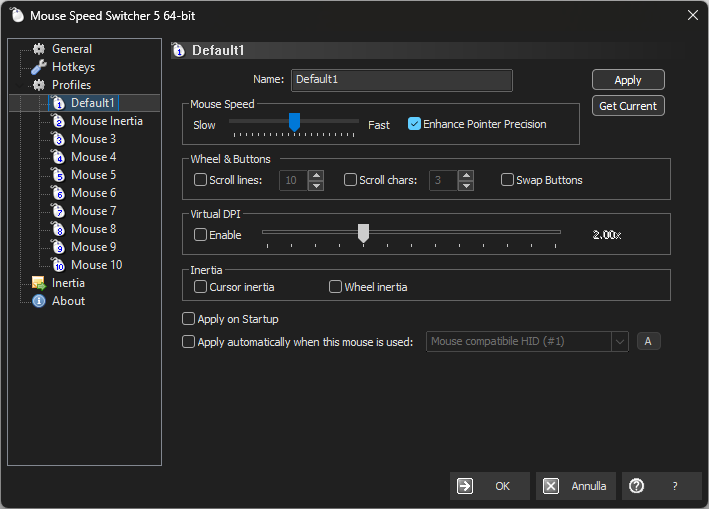Click the mouse icon numbered 7 beside Mouse 7
This screenshot has width=709, height=509.
[x=58, y=211]
